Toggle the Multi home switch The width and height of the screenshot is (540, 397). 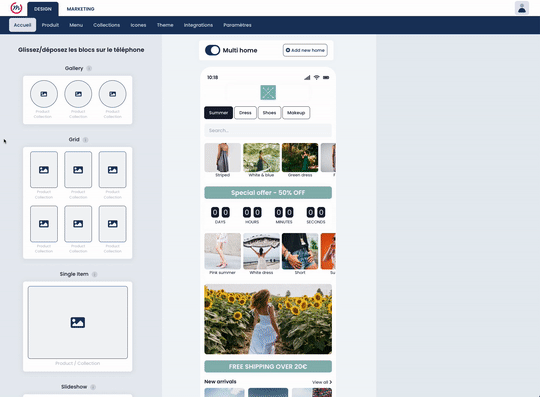point(212,50)
